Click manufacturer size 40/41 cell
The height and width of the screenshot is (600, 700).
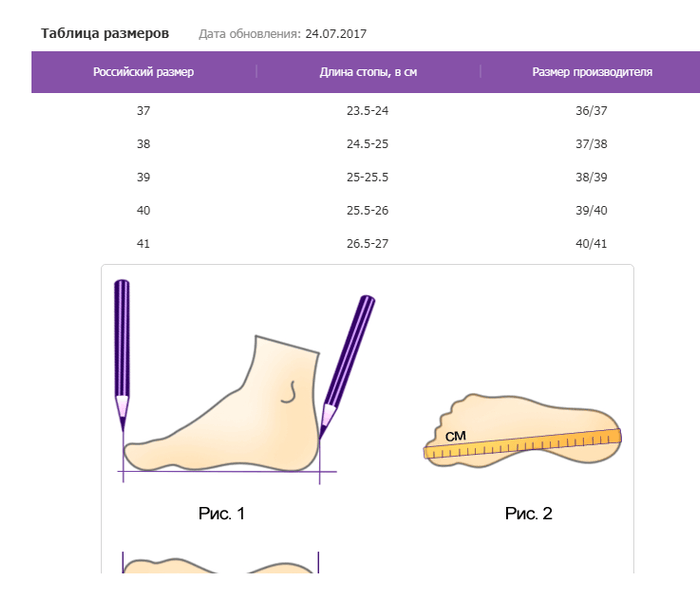click(591, 244)
